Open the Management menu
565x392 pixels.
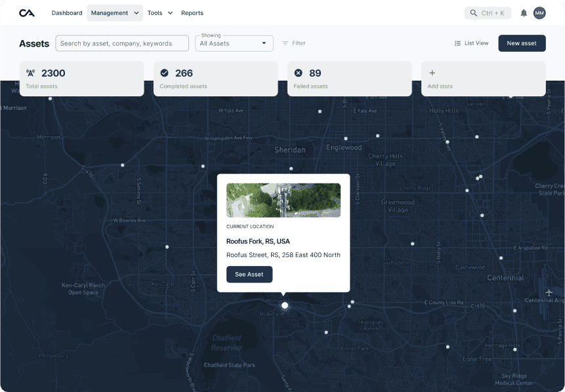click(x=115, y=13)
